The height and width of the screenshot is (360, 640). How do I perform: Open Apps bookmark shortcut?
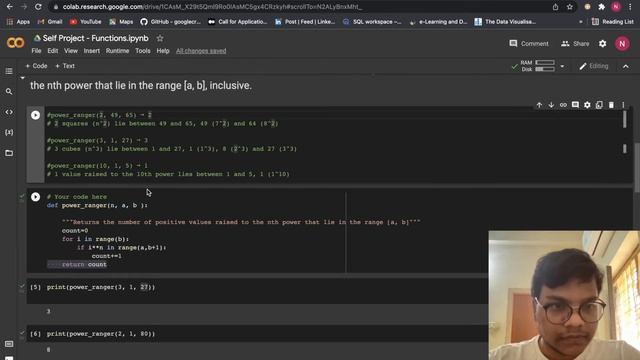tap(18, 22)
